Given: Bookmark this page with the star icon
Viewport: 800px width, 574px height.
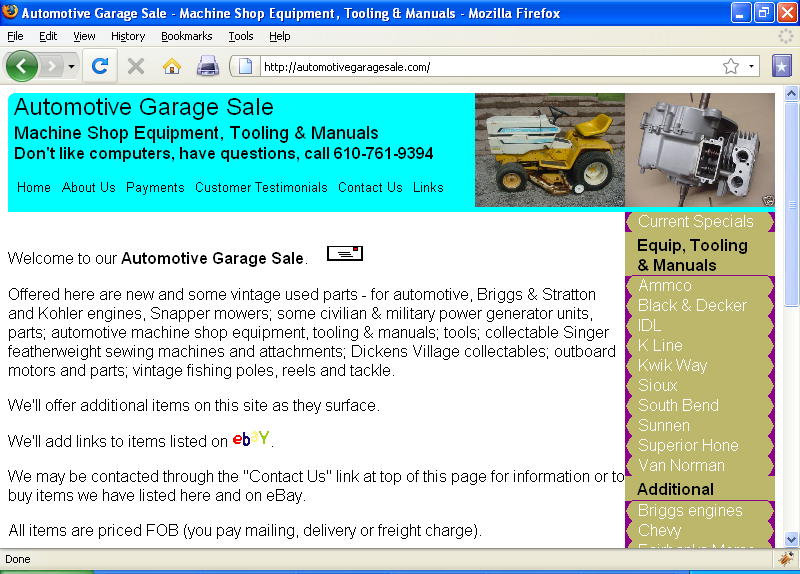Looking at the screenshot, I should (x=731, y=66).
